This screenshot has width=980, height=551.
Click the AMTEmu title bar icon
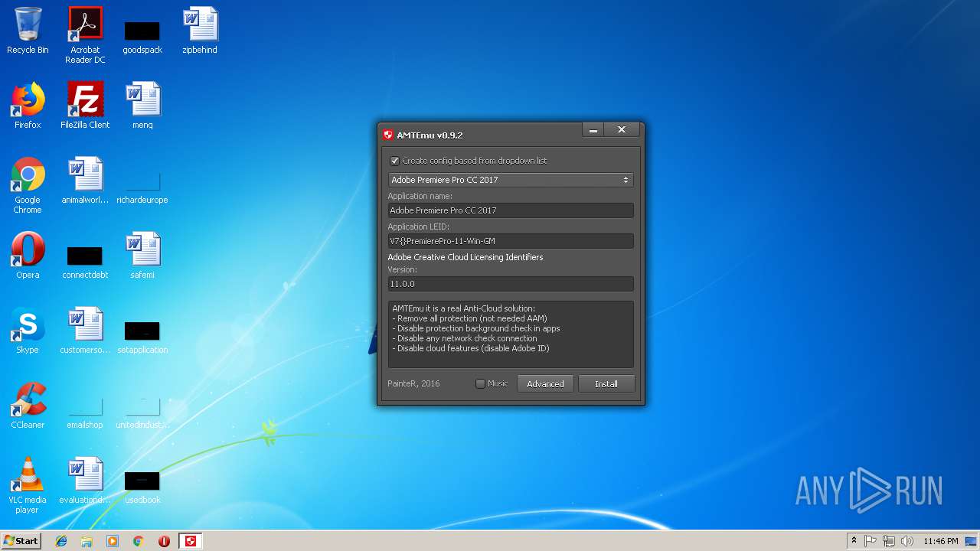coord(388,135)
